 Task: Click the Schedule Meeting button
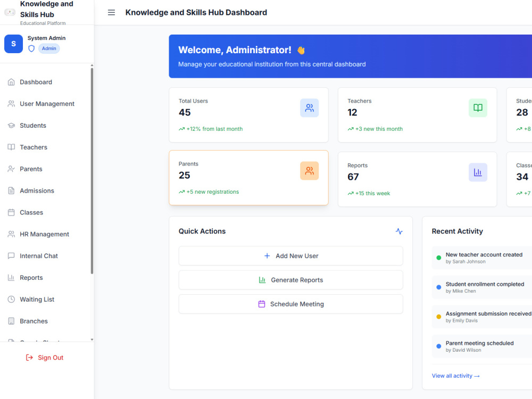click(291, 304)
